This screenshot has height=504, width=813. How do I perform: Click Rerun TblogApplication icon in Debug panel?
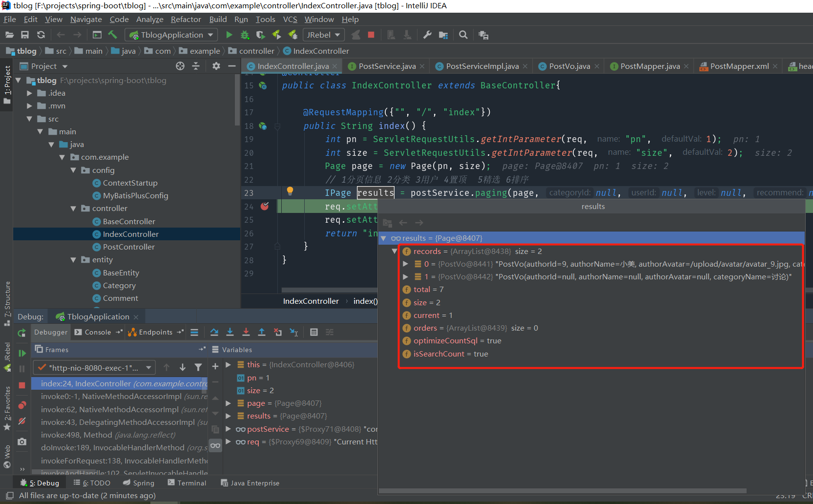click(x=21, y=333)
